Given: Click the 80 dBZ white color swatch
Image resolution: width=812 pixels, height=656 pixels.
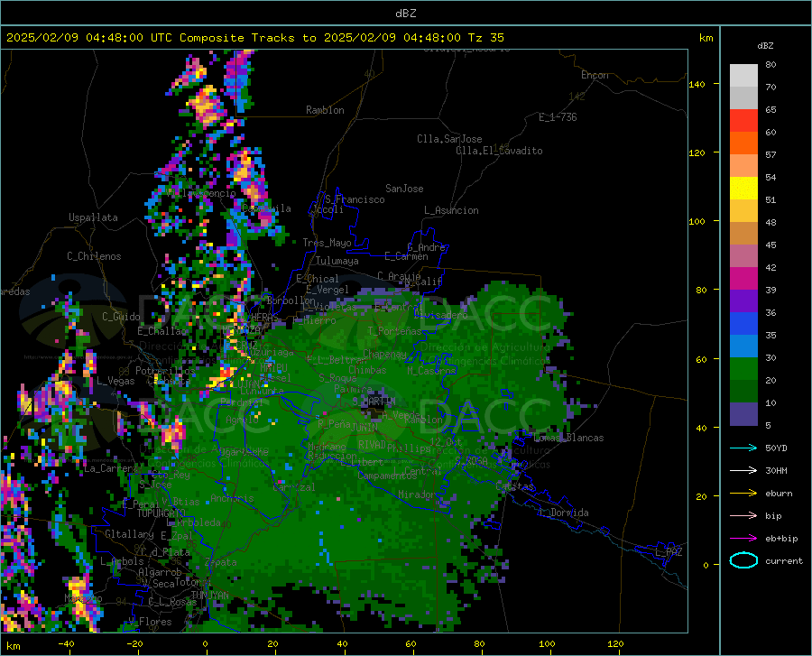Looking at the screenshot, I should [x=743, y=76].
